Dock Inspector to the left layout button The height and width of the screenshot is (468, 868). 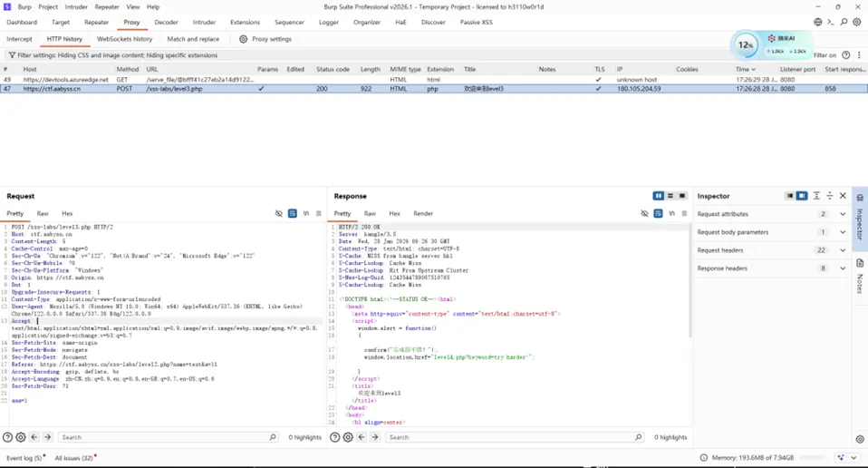coord(790,196)
